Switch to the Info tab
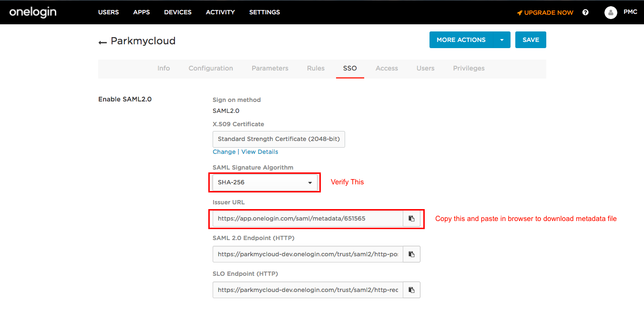Screen dimensions: 644x312 [x=164, y=68]
